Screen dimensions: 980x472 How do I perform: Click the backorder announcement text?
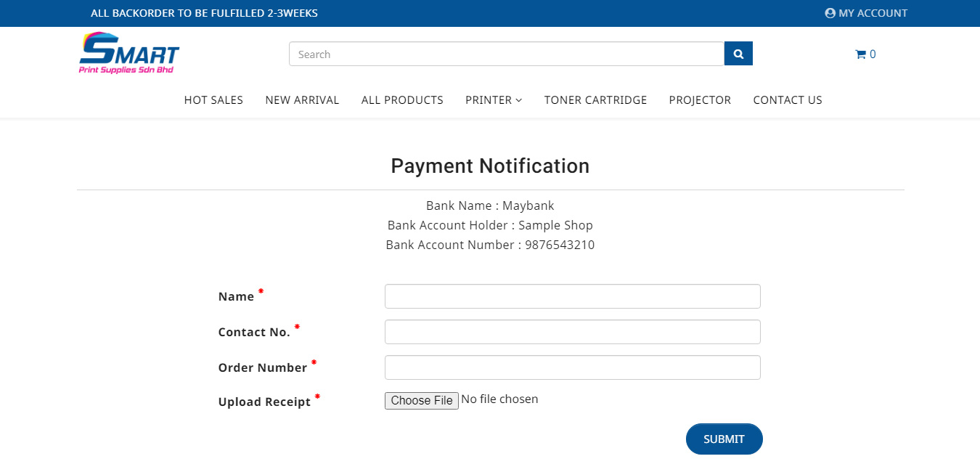click(x=204, y=13)
